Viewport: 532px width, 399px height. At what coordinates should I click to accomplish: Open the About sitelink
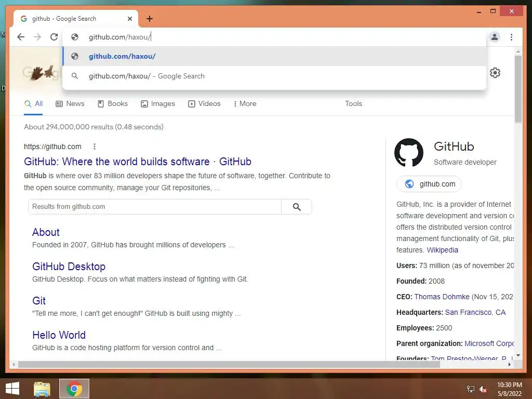pos(46,232)
